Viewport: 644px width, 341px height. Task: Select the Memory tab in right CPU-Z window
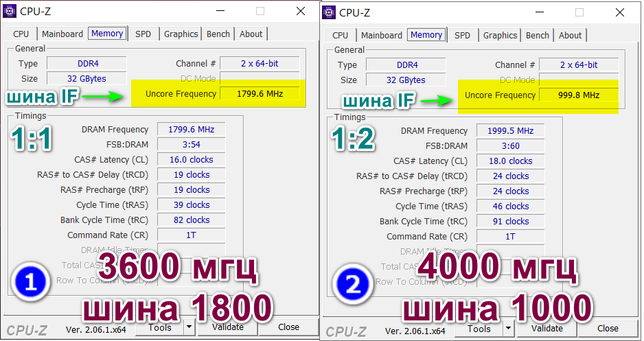tap(426, 34)
